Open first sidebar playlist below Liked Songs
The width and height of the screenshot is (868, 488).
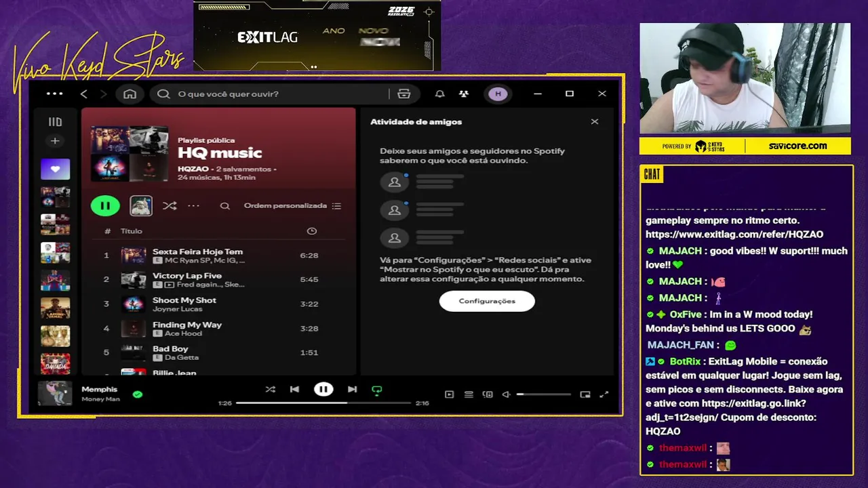(55, 197)
